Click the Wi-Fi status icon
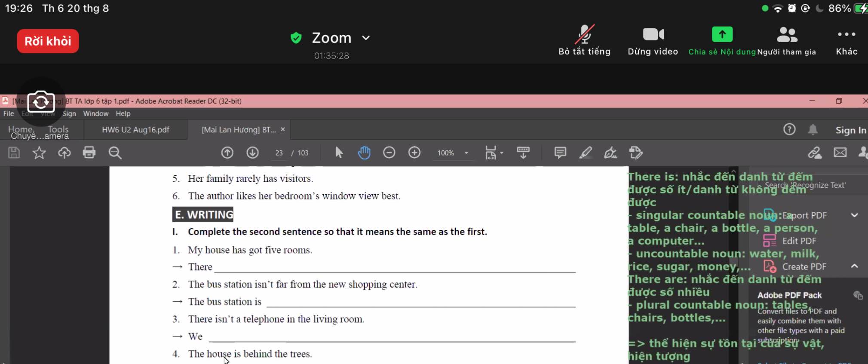The image size is (868, 364). (x=778, y=8)
